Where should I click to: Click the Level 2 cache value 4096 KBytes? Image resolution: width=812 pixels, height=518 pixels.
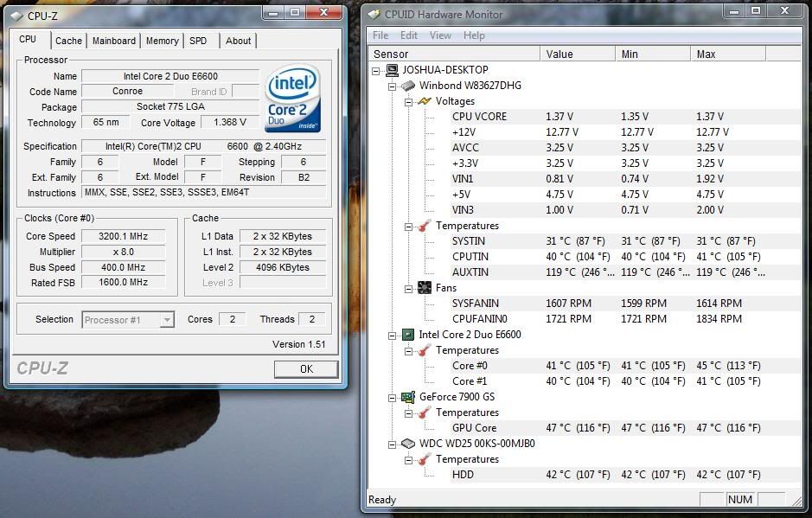coord(283,267)
